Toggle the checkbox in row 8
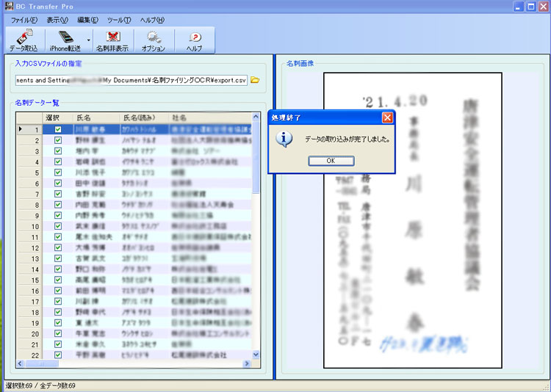The width and height of the screenshot is (551, 392). (x=58, y=205)
